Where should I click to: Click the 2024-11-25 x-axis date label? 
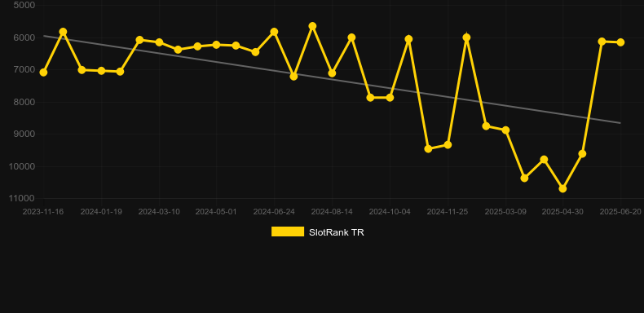(x=448, y=212)
